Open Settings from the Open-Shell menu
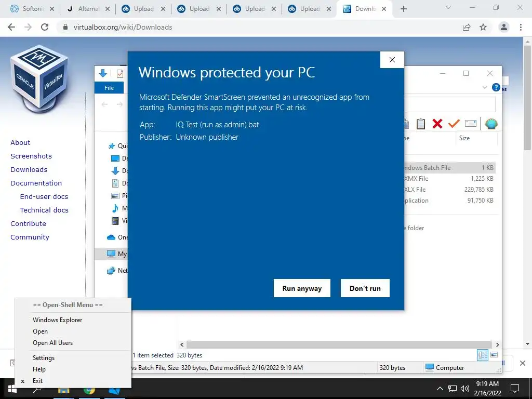 point(44,358)
